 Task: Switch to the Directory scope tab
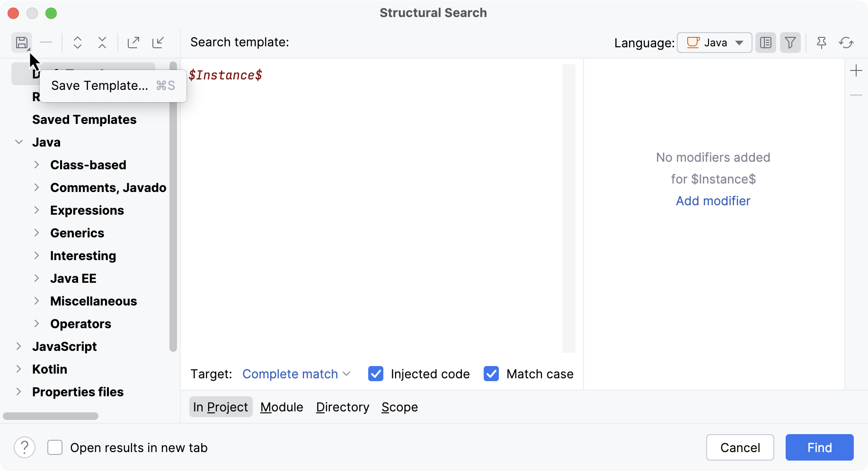click(343, 407)
